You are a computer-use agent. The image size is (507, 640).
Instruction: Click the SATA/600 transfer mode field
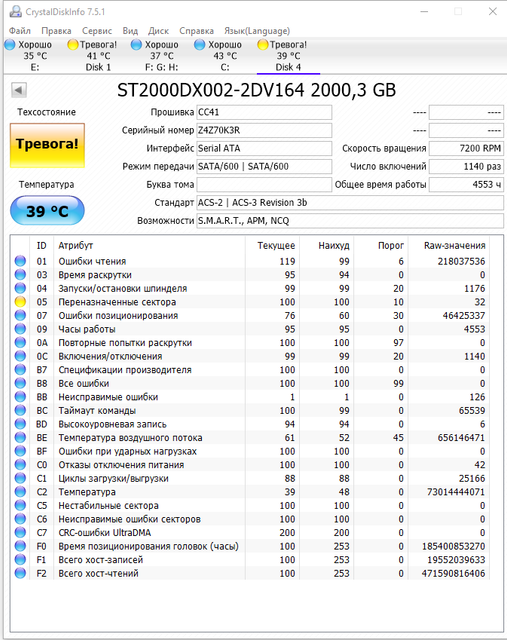click(264, 166)
